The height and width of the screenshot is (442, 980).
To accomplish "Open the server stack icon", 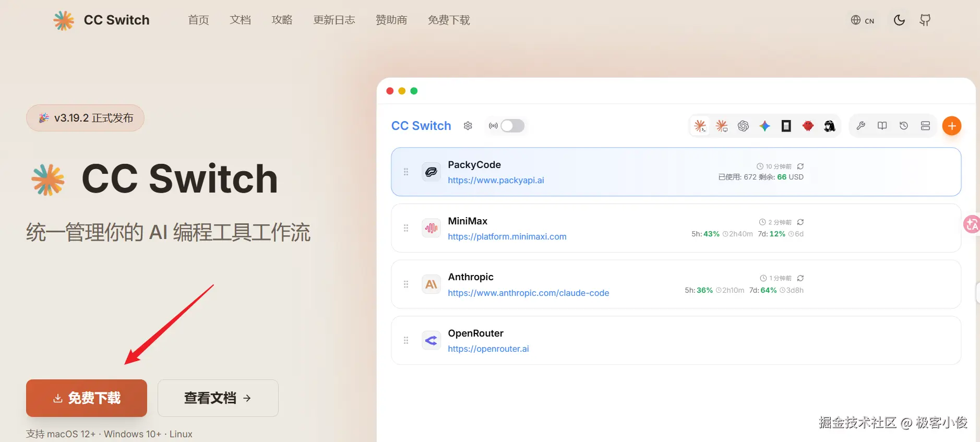I will tap(925, 126).
